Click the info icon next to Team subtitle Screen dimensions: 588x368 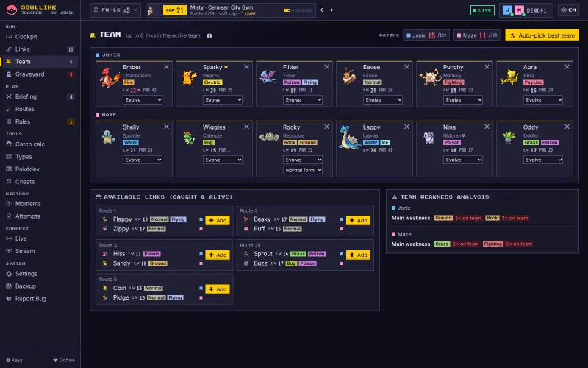[x=209, y=35]
